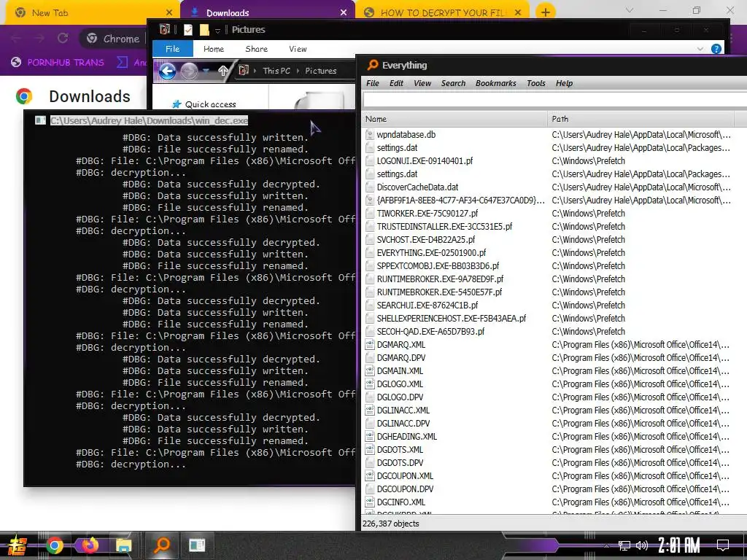
Task: Open the Tools menu in Everything
Action: coord(536,83)
